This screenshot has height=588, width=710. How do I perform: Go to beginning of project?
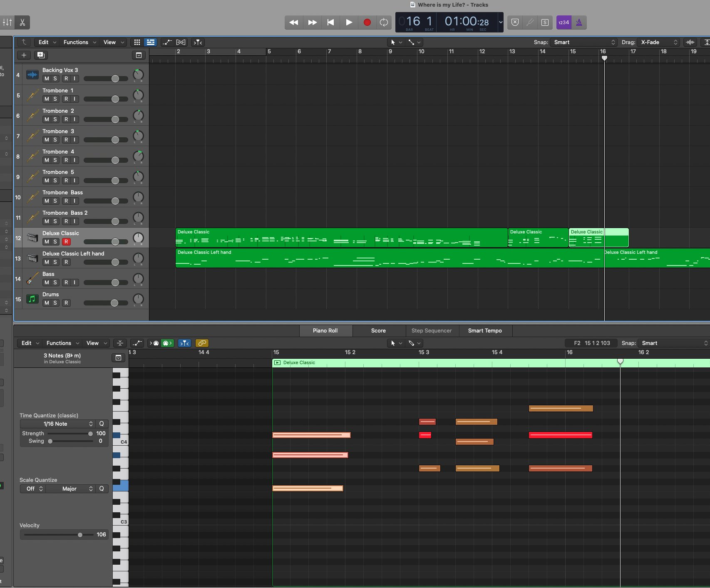coord(330,22)
